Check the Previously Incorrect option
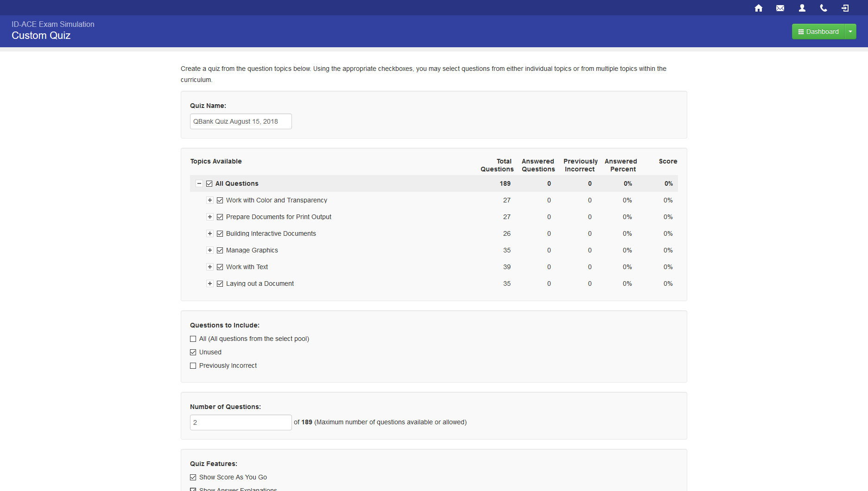This screenshot has height=491, width=868. [193, 365]
